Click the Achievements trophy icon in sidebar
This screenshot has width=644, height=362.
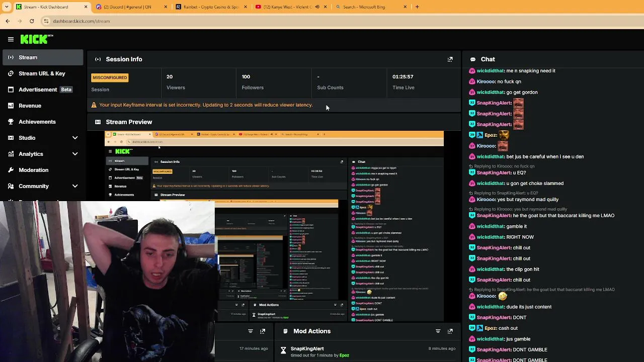11,122
